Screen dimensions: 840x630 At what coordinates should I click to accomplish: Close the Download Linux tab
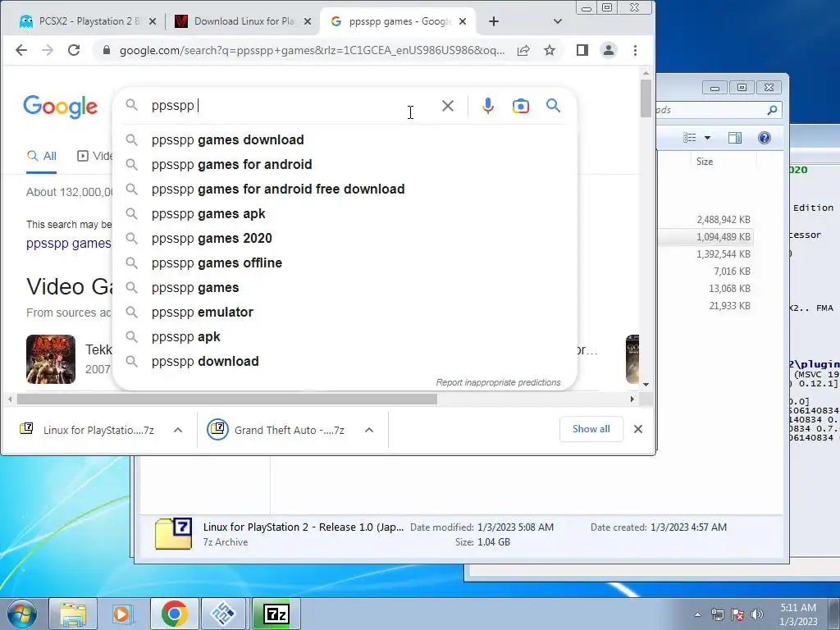pyautogui.click(x=308, y=21)
